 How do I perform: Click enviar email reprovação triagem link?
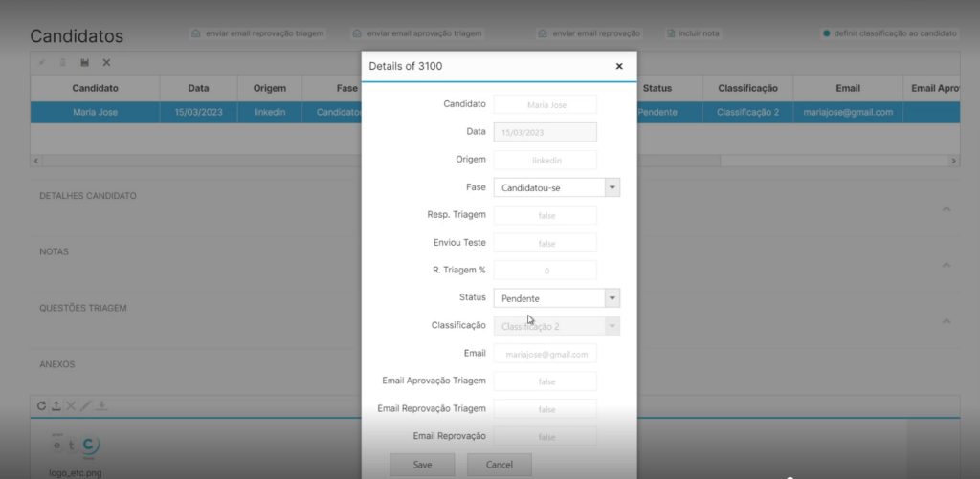click(265, 33)
